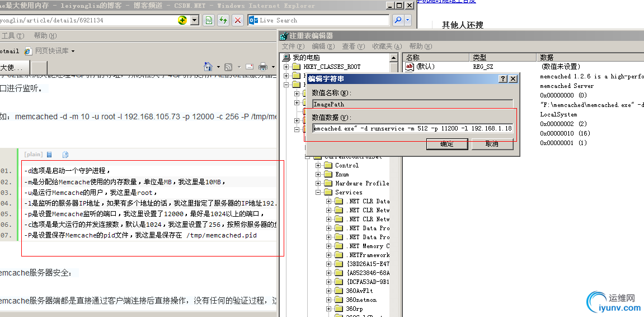Click the registry editor title icon
The image size is (644, 317).
[x=284, y=36]
